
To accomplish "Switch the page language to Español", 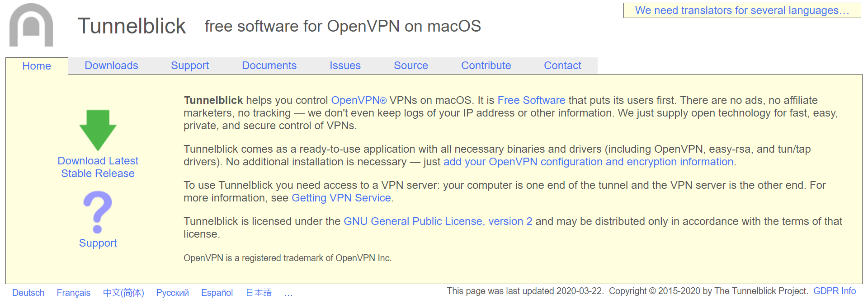I will [217, 293].
